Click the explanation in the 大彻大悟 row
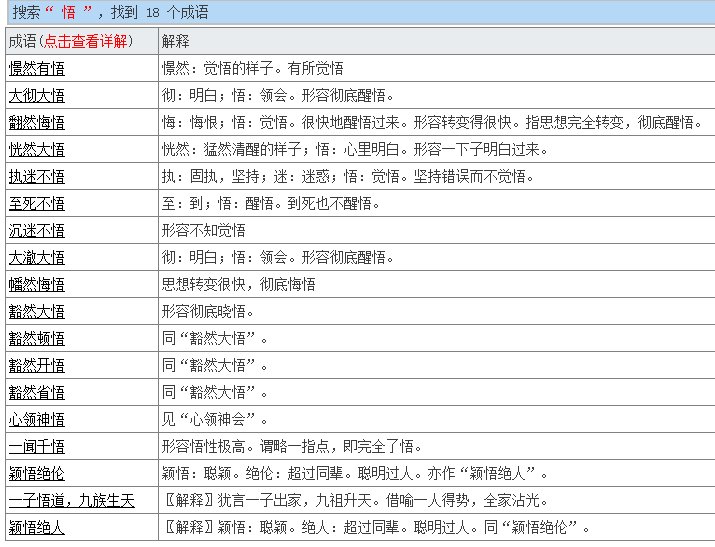This screenshot has width=715, height=547. pyautogui.click(x=278, y=95)
